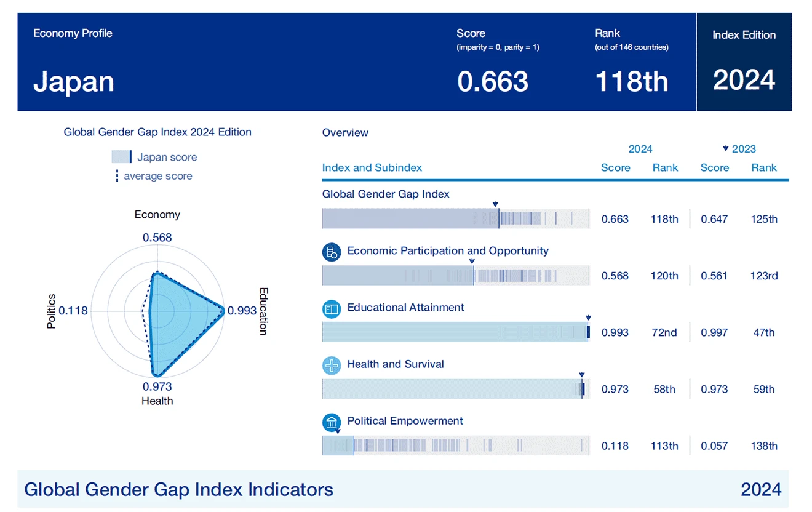Select the 2024 column header
The height and width of the screenshot is (512, 812).
tap(640, 149)
